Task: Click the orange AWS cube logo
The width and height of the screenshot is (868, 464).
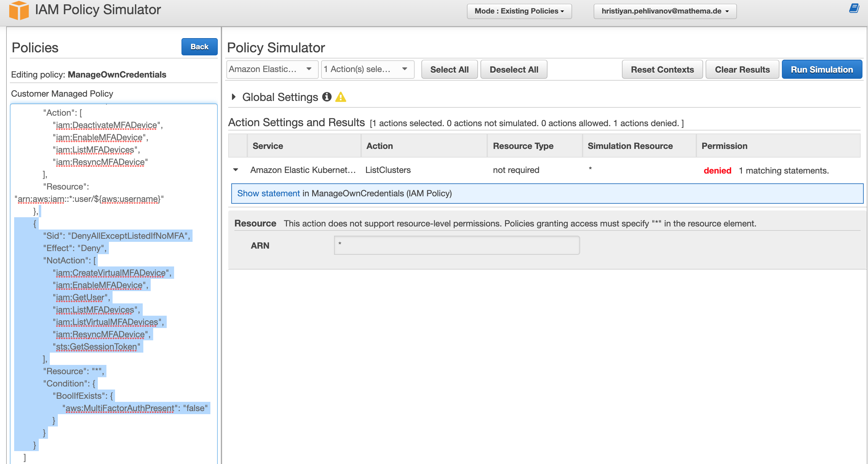Action: (x=18, y=10)
